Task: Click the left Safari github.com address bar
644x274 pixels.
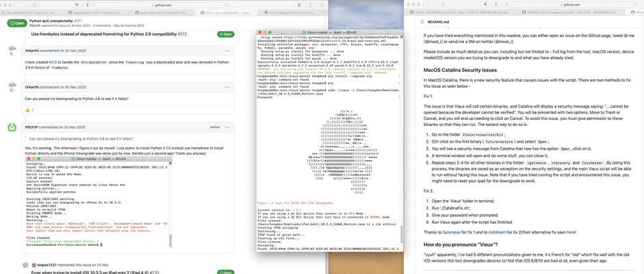Action: click(162, 5)
